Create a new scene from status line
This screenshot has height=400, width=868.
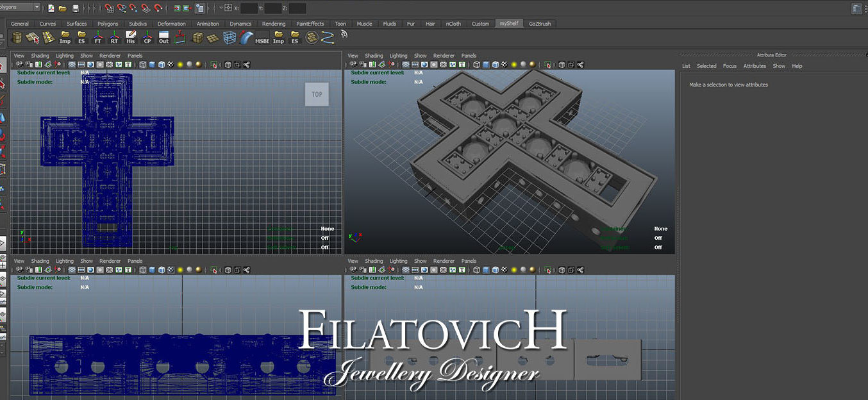point(51,8)
